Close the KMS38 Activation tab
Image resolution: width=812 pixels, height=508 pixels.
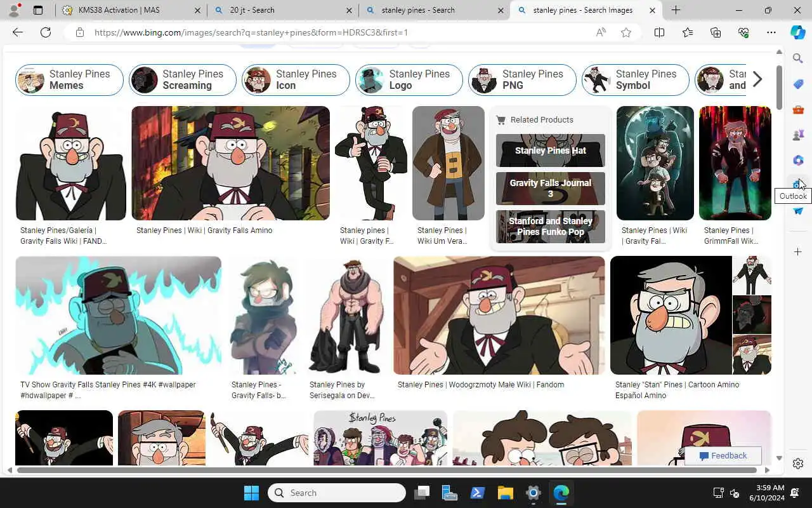(x=197, y=10)
